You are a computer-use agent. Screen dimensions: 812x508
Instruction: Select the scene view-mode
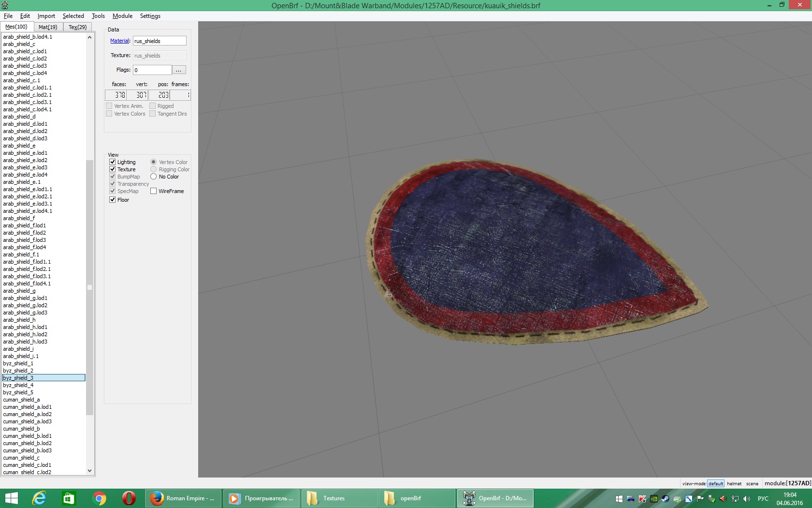click(752, 483)
